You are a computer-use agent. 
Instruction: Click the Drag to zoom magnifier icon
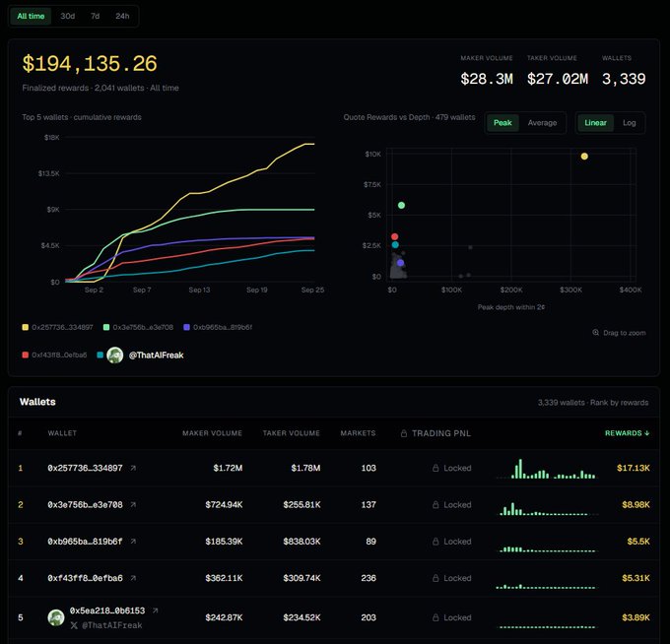(596, 332)
